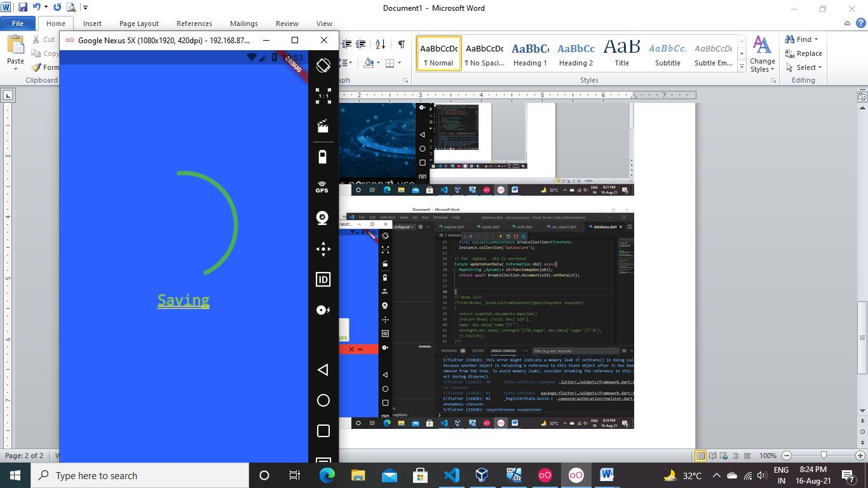The image size is (868, 488).
Task: Open the emulator remote control arrows tool
Action: coord(323,248)
